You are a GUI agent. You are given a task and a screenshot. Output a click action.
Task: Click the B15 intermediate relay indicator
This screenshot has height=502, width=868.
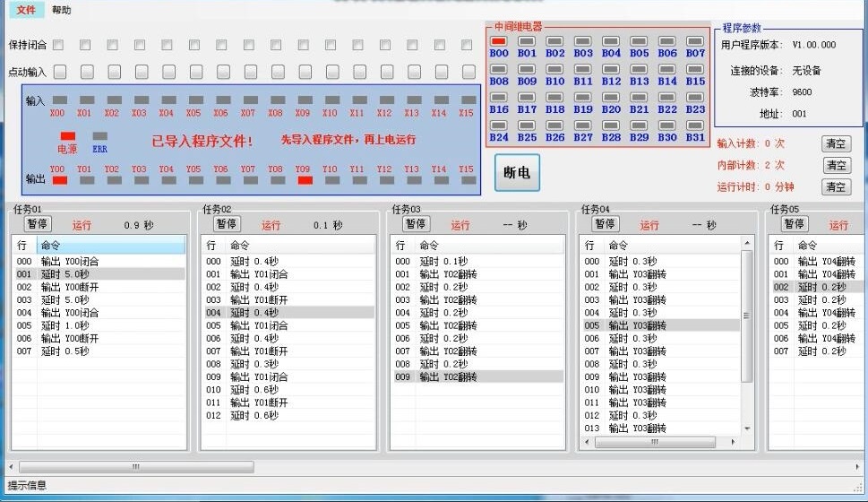click(x=695, y=69)
